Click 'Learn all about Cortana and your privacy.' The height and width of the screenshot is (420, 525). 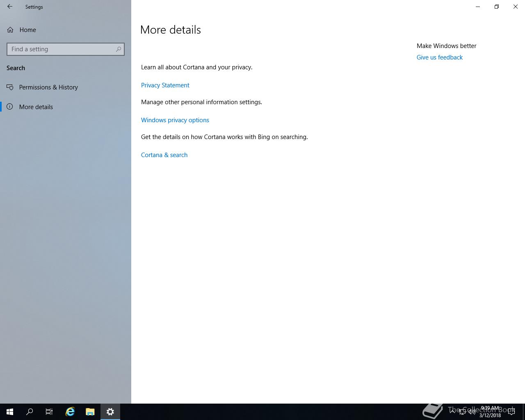click(197, 67)
